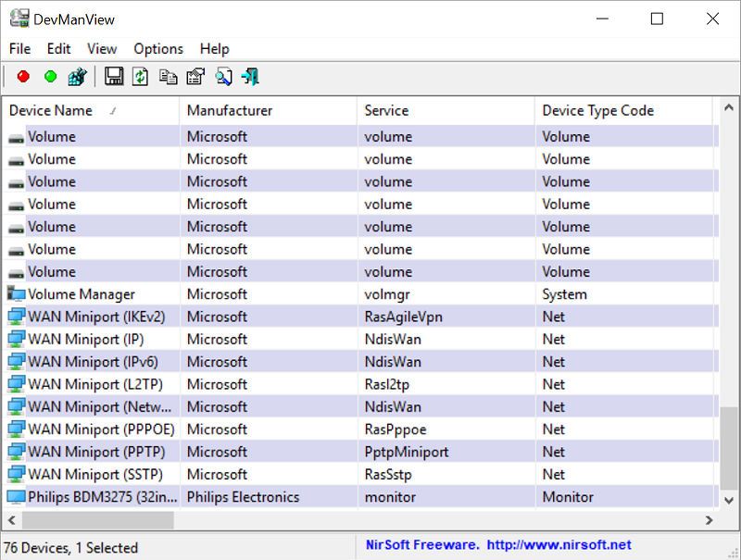The height and width of the screenshot is (560, 741).
Task: Click the volmgr service cell
Action: coord(387,294)
